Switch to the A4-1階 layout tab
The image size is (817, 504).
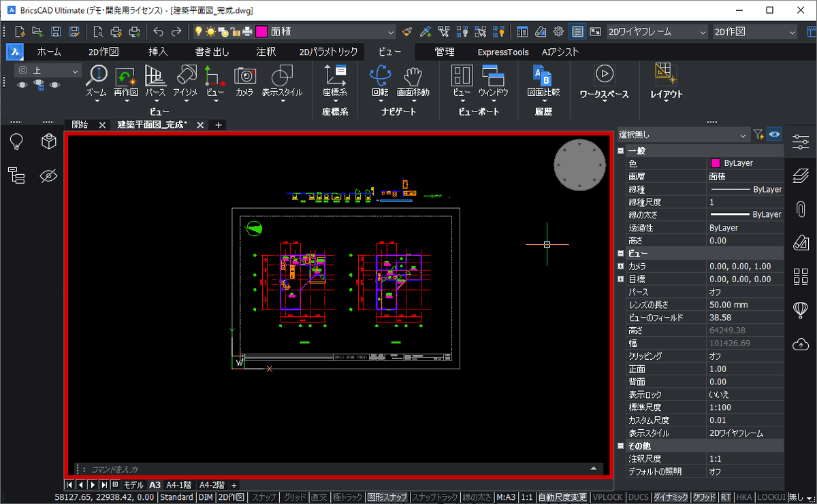(179, 485)
